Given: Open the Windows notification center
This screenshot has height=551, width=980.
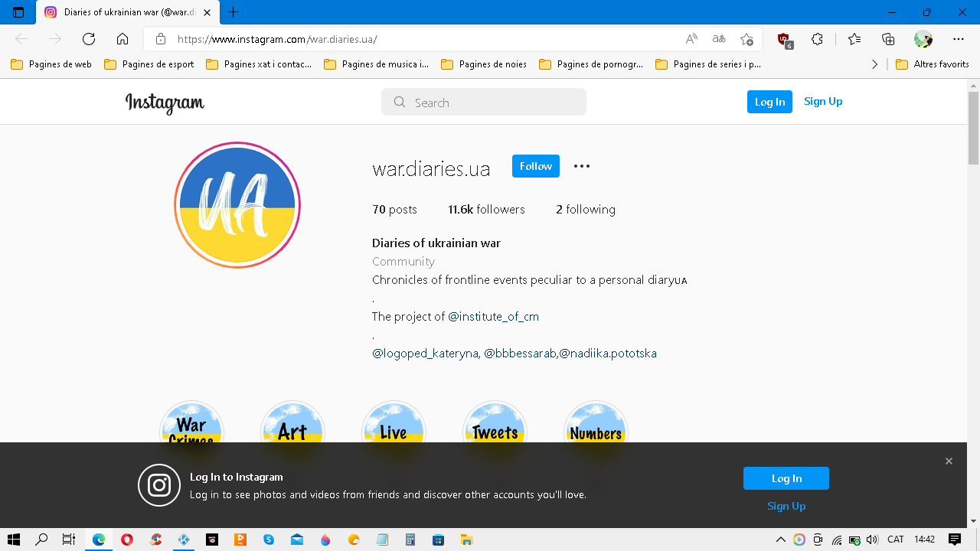Looking at the screenshot, I should 955,540.
